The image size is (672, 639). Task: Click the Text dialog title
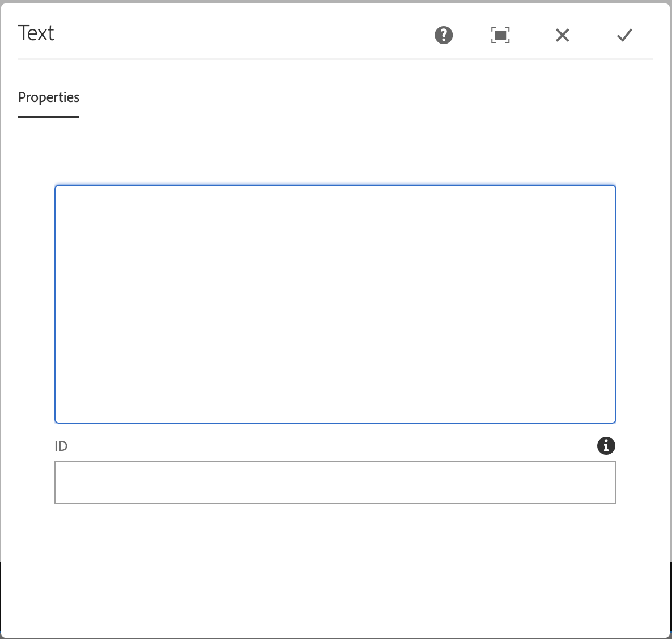point(36,33)
